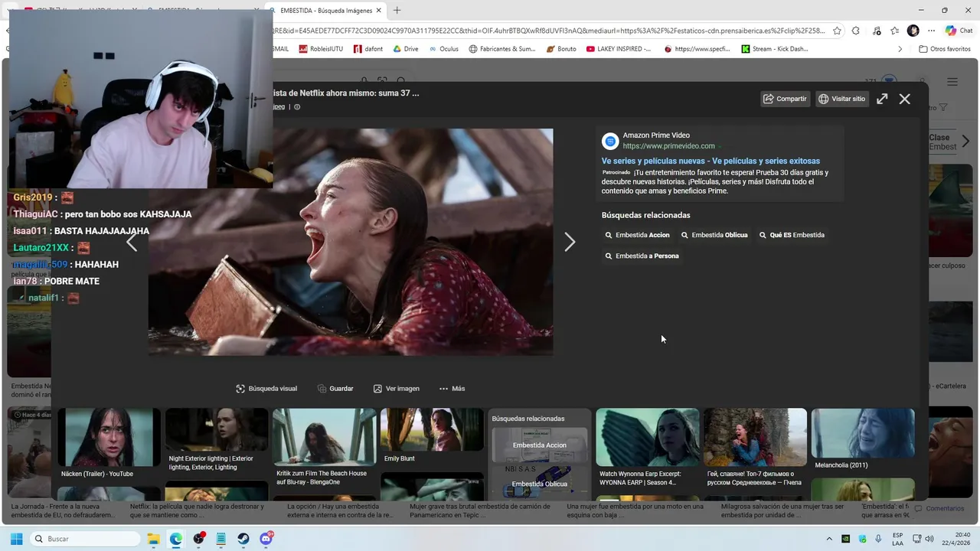Search related term Embestida Accion chip
This screenshot has height=551, width=980.
tap(638, 235)
